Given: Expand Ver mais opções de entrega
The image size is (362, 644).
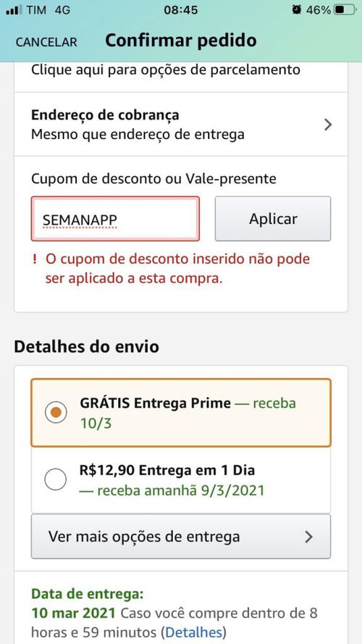Looking at the screenshot, I should tap(181, 536).
